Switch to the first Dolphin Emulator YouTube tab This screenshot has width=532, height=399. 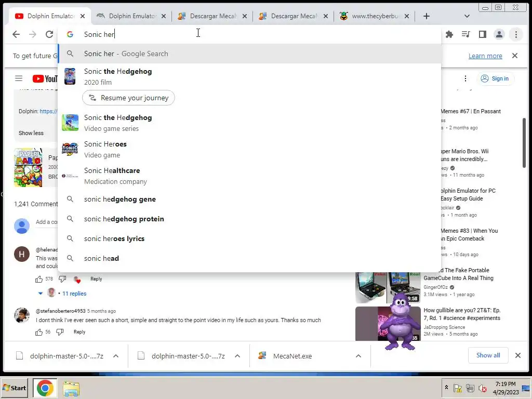tap(49, 16)
